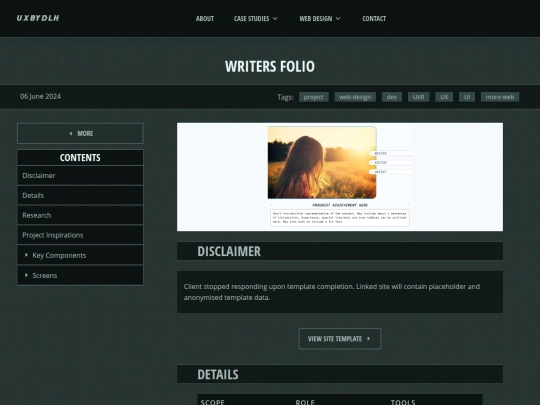This screenshot has width=540, height=405.
Task: Go to the About page
Action: (x=205, y=19)
